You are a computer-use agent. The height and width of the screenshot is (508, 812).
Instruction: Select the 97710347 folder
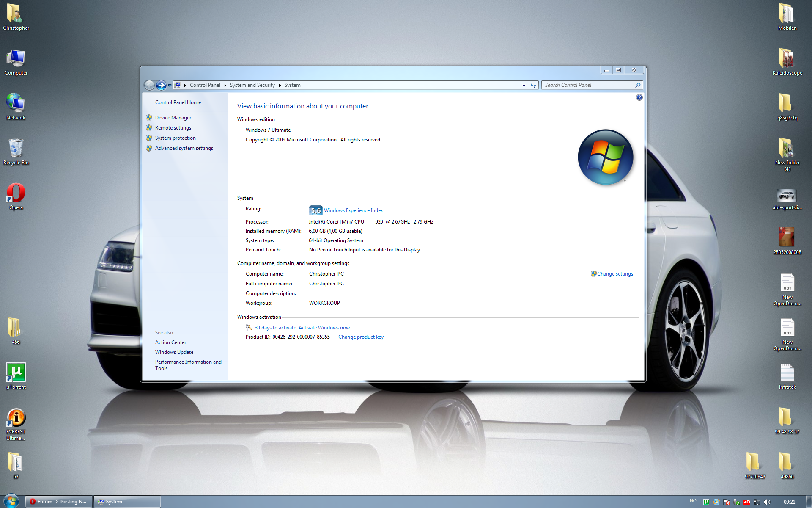point(755,466)
